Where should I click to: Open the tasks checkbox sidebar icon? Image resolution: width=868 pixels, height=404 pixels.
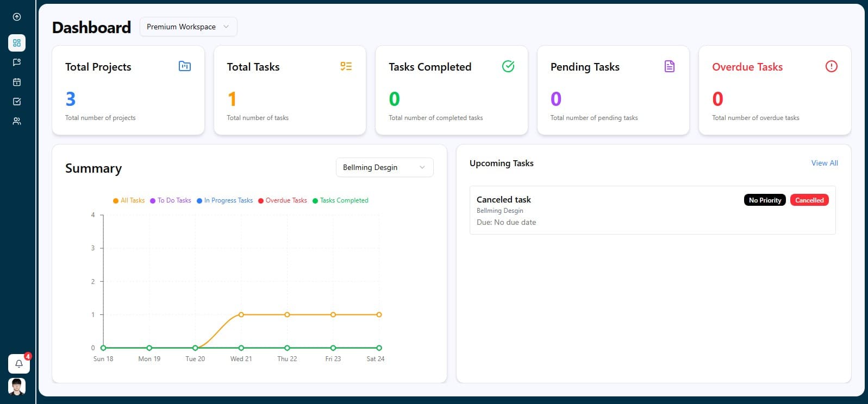pyautogui.click(x=17, y=102)
